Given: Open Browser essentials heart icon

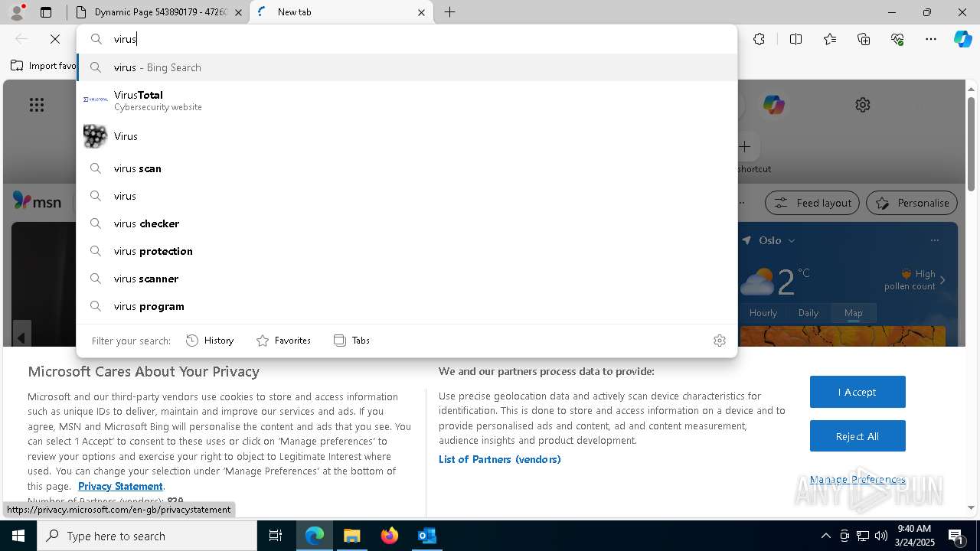Looking at the screenshot, I should pos(897,39).
